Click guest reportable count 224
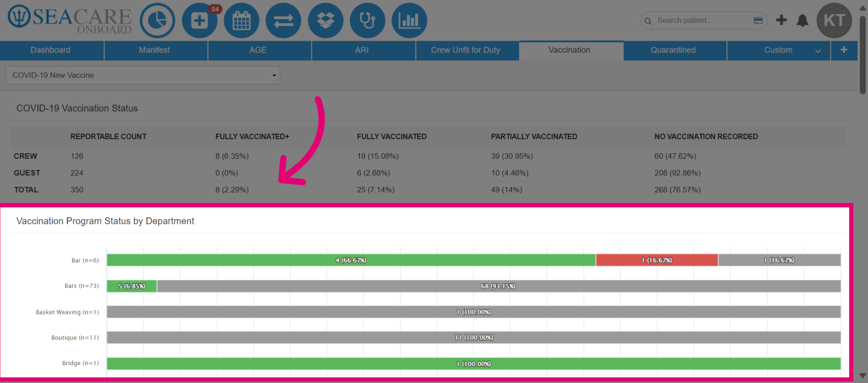Image resolution: width=868 pixels, height=383 pixels. [x=77, y=173]
